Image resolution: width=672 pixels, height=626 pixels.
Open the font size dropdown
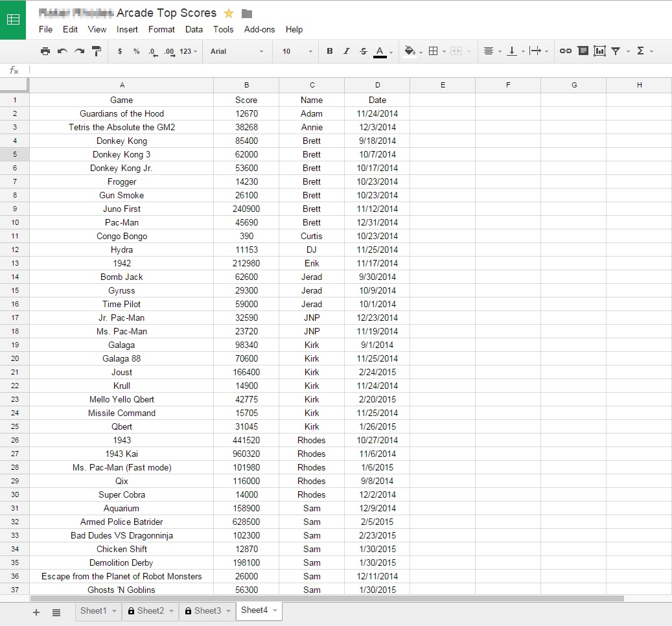(297, 51)
